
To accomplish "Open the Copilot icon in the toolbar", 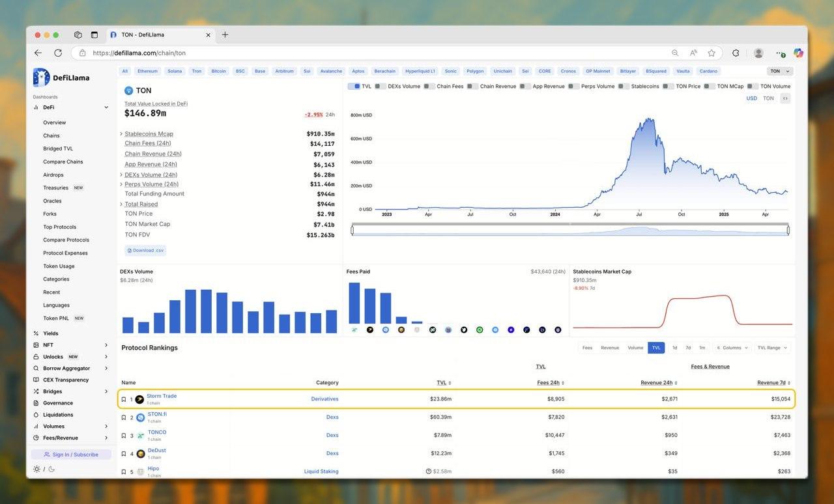I will [x=798, y=53].
